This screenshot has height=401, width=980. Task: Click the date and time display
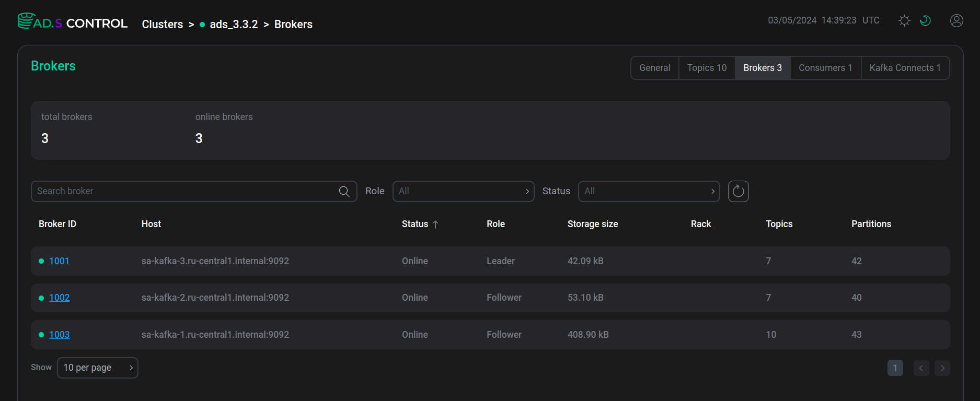pyautogui.click(x=824, y=20)
